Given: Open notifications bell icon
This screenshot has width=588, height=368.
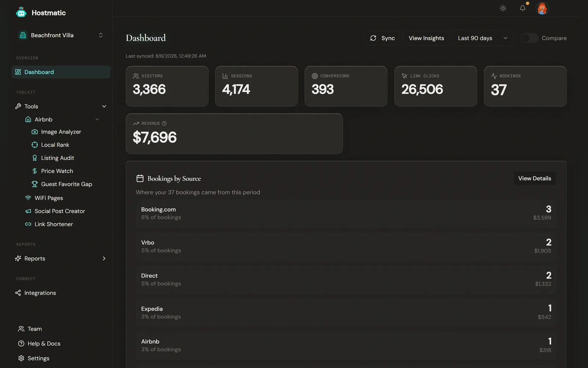Looking at the screenshot, I should pyautogui.click(x=523, y=8).
